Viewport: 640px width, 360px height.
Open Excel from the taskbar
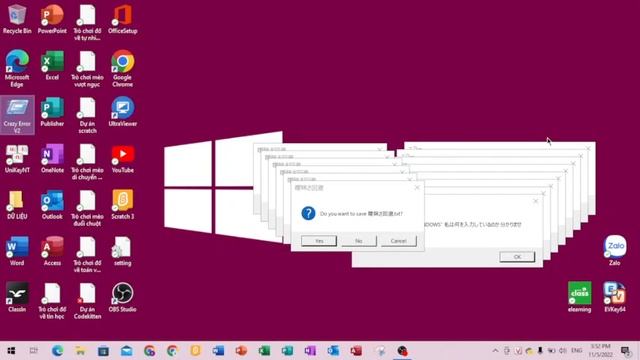pos(264,351)
